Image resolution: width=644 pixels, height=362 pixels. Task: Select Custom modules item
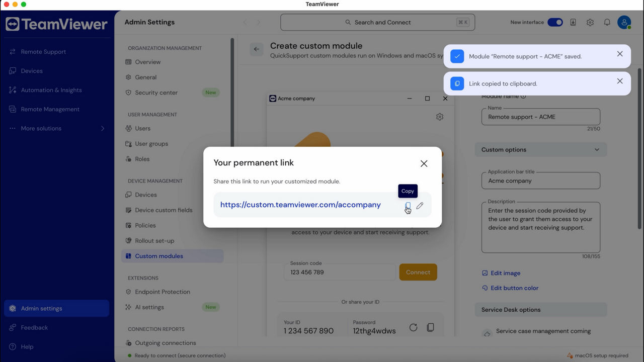[173, 256]
